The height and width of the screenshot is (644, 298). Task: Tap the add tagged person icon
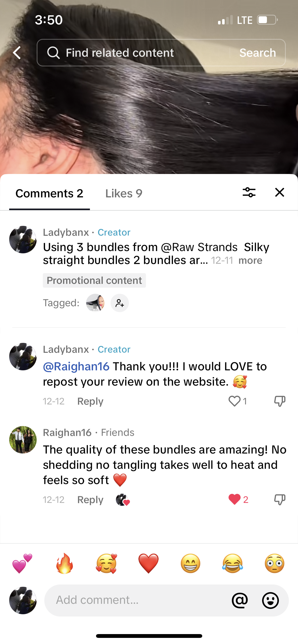[x=119, y=303]
